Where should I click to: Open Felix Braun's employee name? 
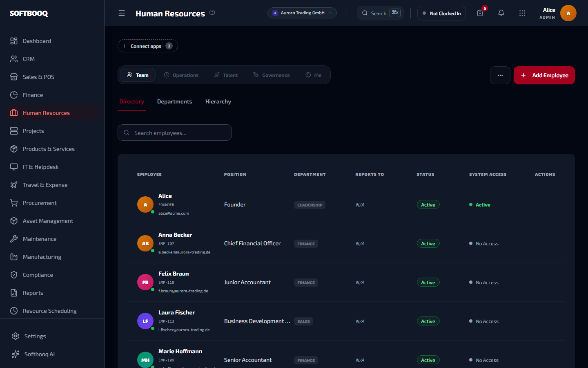click(174, 274)
